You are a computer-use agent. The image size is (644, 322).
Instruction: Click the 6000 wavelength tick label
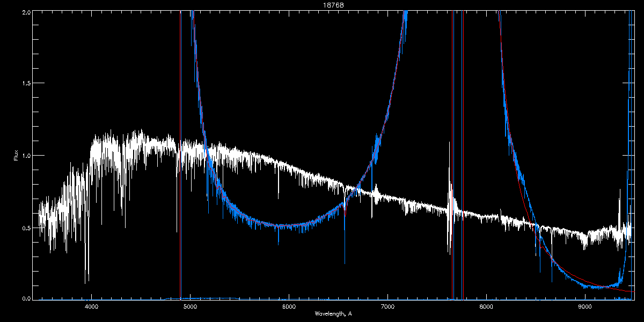(289, 306)
